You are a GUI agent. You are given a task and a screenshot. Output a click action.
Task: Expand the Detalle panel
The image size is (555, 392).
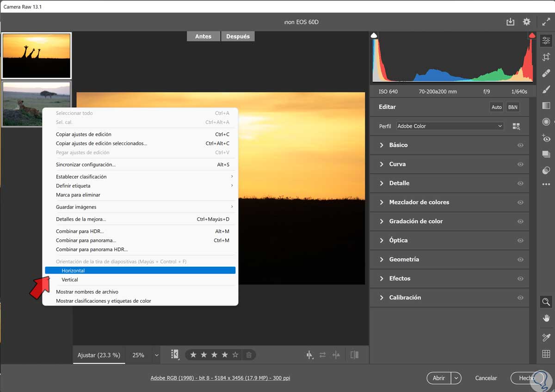(x=399, y=183)
